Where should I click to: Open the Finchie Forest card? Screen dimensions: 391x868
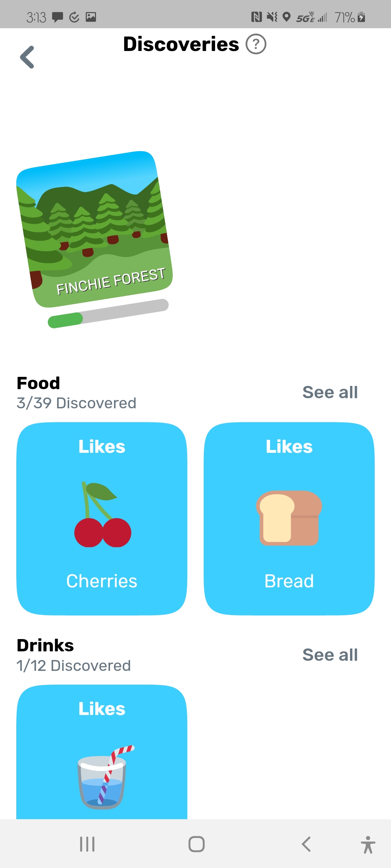click(94, 229)
